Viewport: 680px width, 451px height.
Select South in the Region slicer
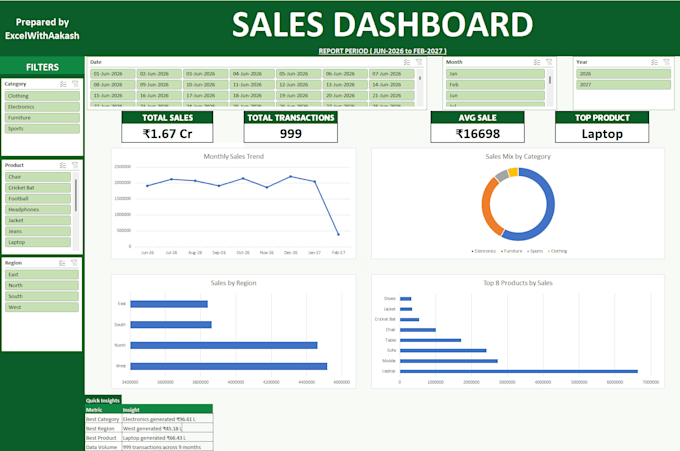pyautogui.click(x=42, y=296)
